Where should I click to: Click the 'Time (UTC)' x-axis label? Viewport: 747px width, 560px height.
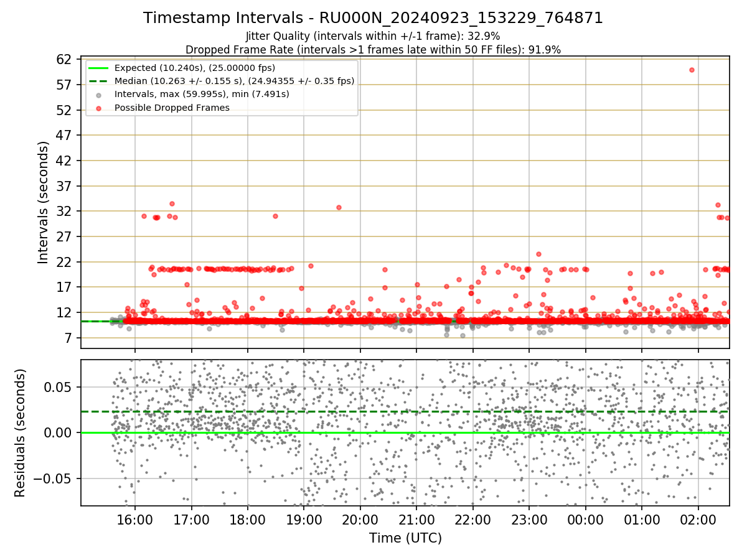(x=405, y=538)
